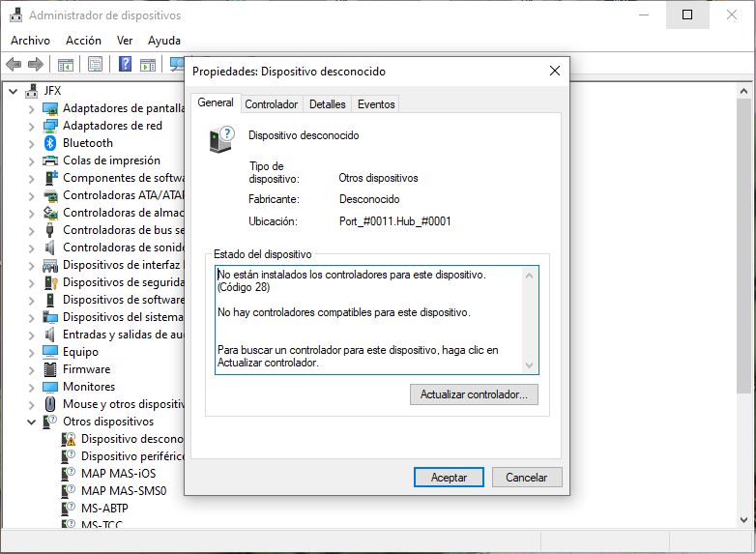The image size is (756, 554).
Task: Open the Acción menu
Action: (x=83, y=41)
